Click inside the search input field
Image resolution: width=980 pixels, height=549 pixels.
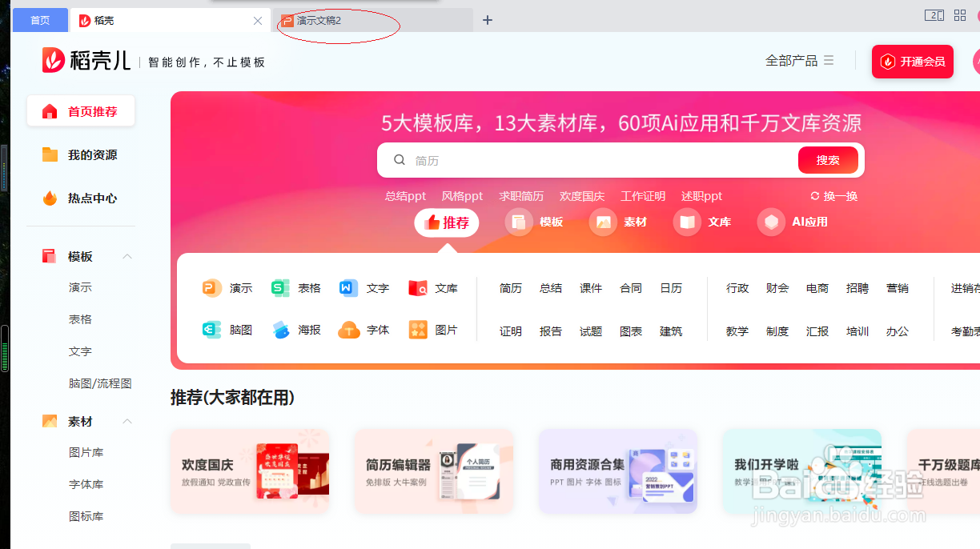click(560, 159)
